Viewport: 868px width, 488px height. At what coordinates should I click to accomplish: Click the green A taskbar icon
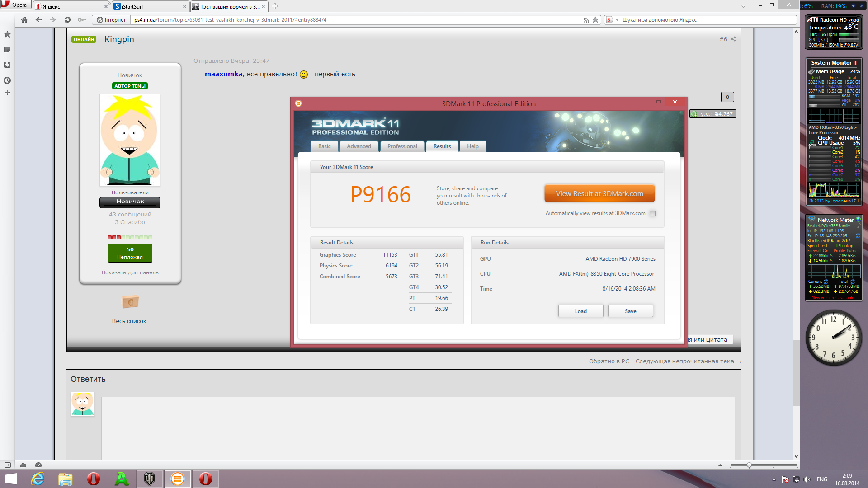[122, 479]
